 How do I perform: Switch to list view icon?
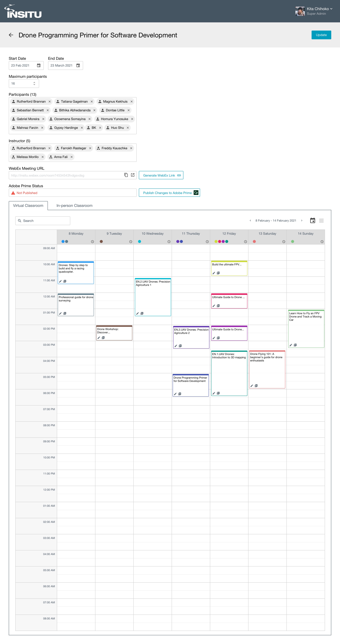click(x=321, y=220)
